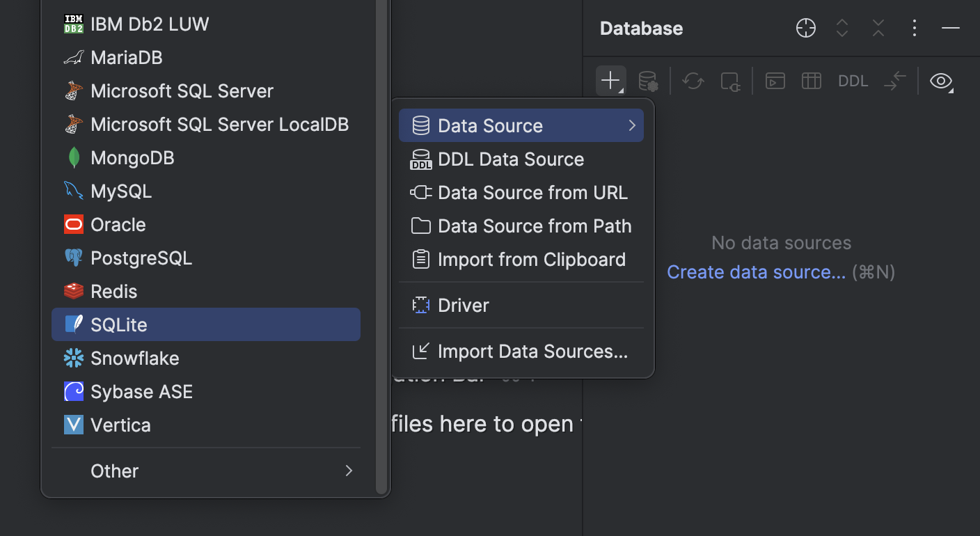
Task: Click the navigate arrows icon next to DDL
Action: (x=895, y=81)
